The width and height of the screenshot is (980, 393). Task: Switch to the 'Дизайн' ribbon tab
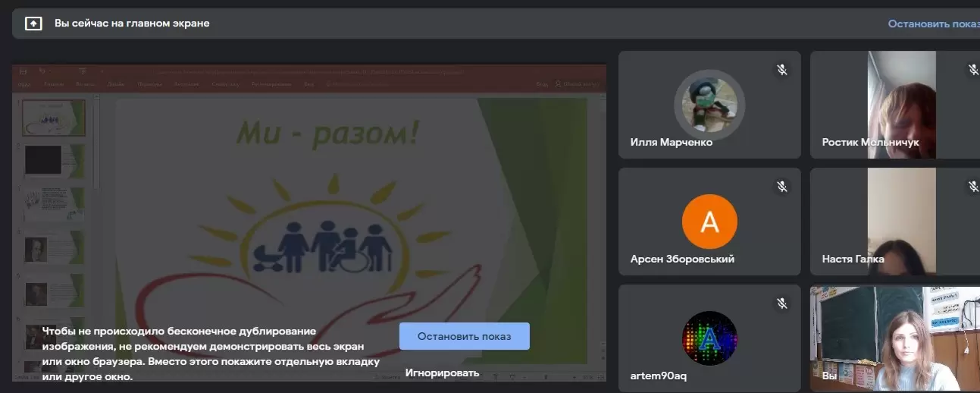116,84
